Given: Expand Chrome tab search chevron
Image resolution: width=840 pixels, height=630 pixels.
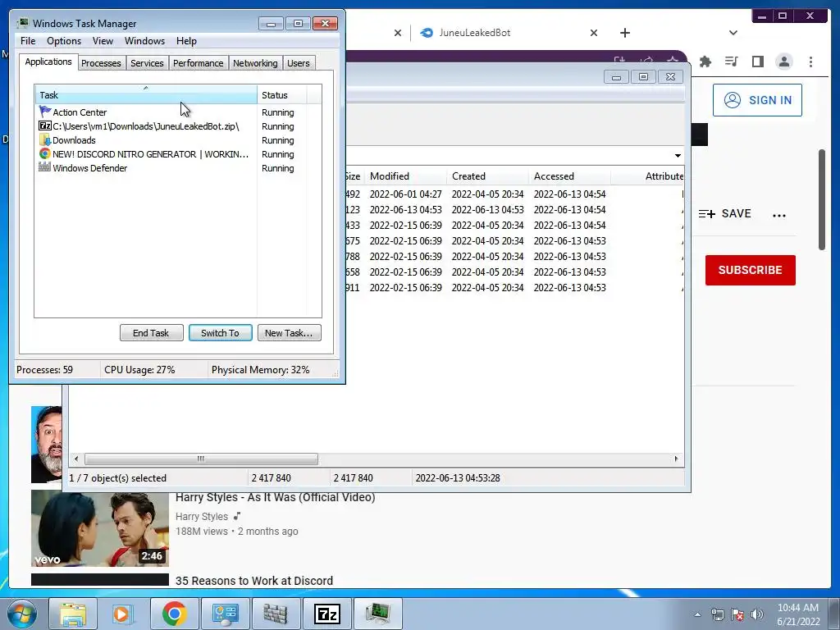Looking at the screenshot, I should point(733,33).
